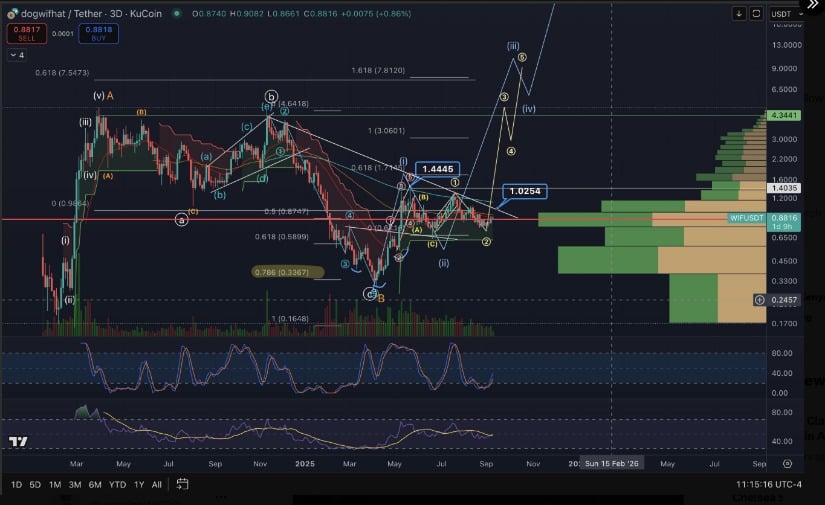The height and width of the screenshot is (505, 825).
Task: Select the All time range
Action: 157,484
